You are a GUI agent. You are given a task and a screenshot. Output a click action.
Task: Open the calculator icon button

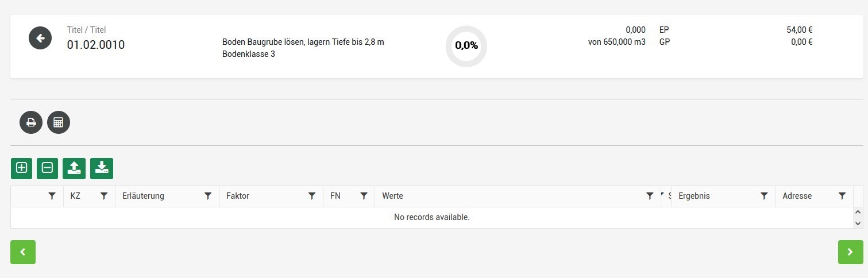click(59, 122)
